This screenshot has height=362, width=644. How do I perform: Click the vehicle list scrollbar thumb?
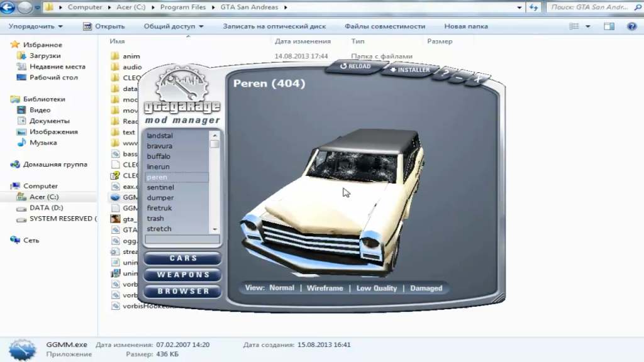[214, 144]
